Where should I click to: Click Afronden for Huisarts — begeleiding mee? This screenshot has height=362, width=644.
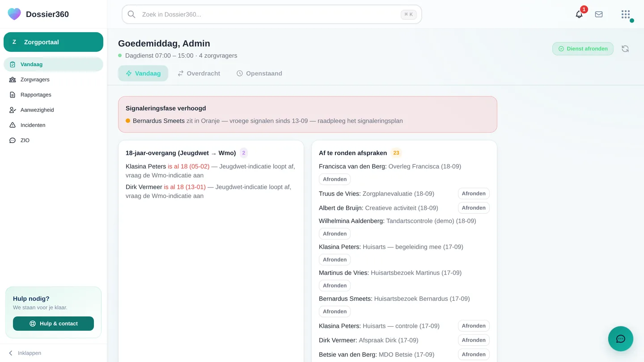coord(335,260)
